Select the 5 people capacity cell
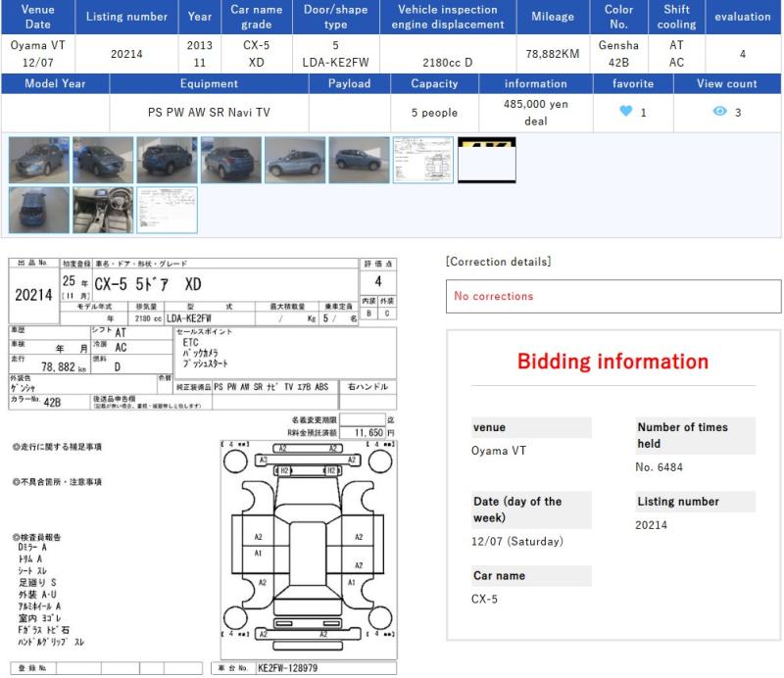The width and height of the screenshot is (784, 678). point(434,113)
